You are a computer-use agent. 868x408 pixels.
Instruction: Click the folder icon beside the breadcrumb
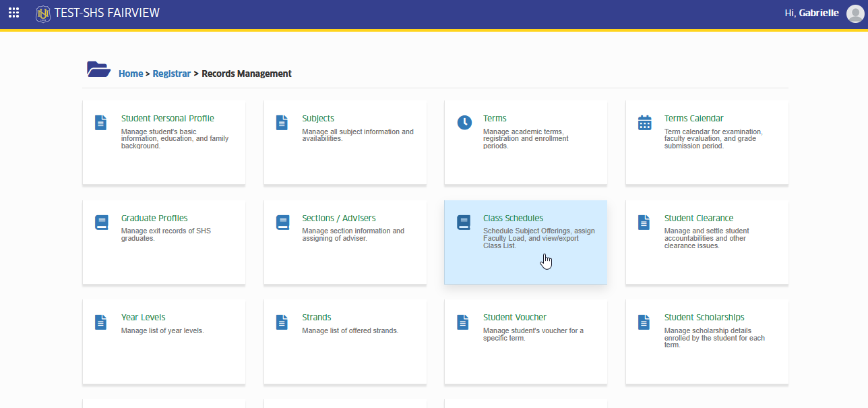click(x=98, y=69)
